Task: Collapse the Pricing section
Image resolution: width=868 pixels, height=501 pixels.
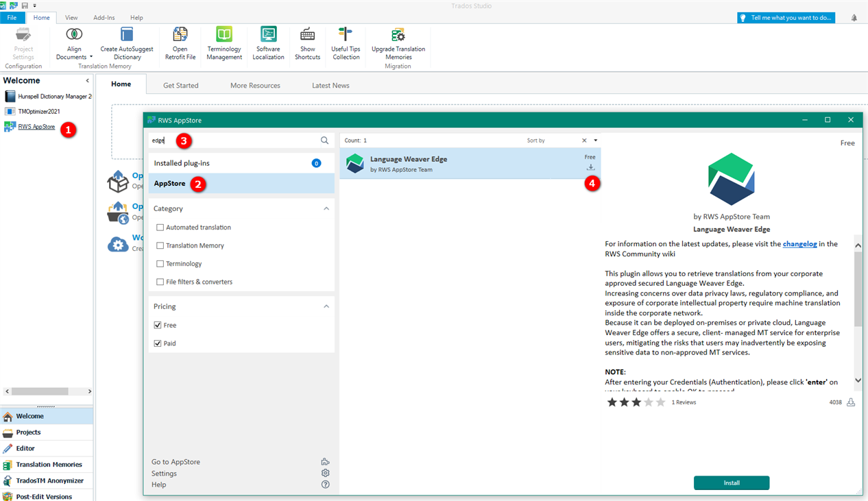Action: pyautogui.click(x=325, y=306)
